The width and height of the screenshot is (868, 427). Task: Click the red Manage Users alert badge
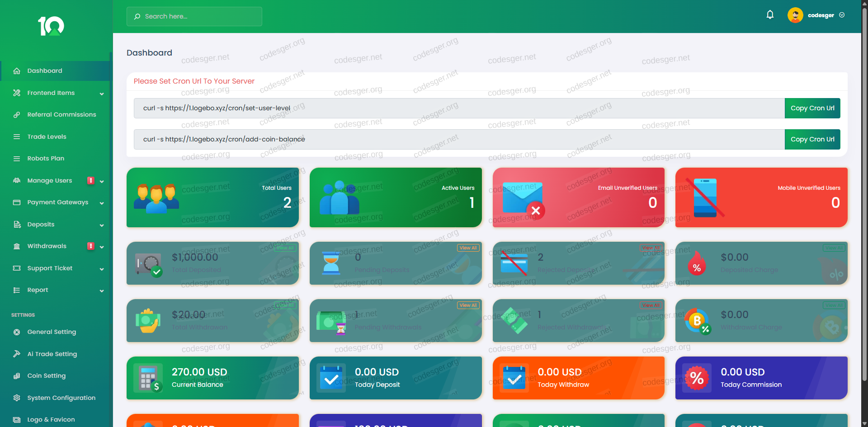click(x=91, y=180)
